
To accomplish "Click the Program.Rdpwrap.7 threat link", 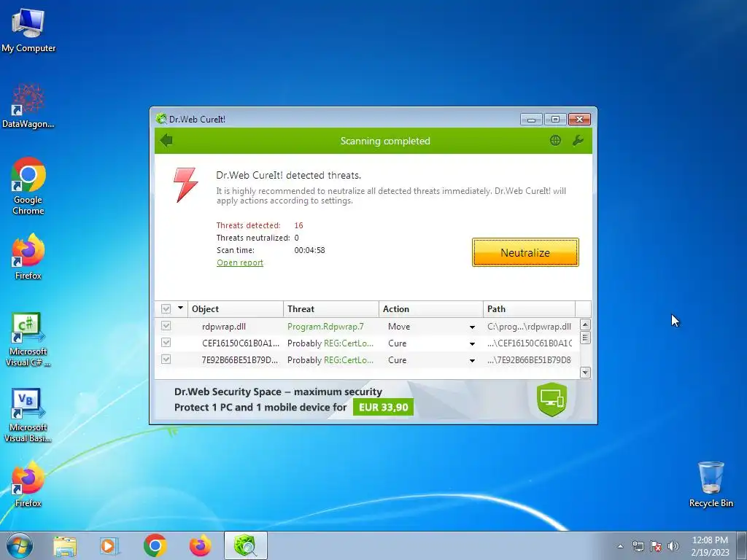I will point(325,327).
